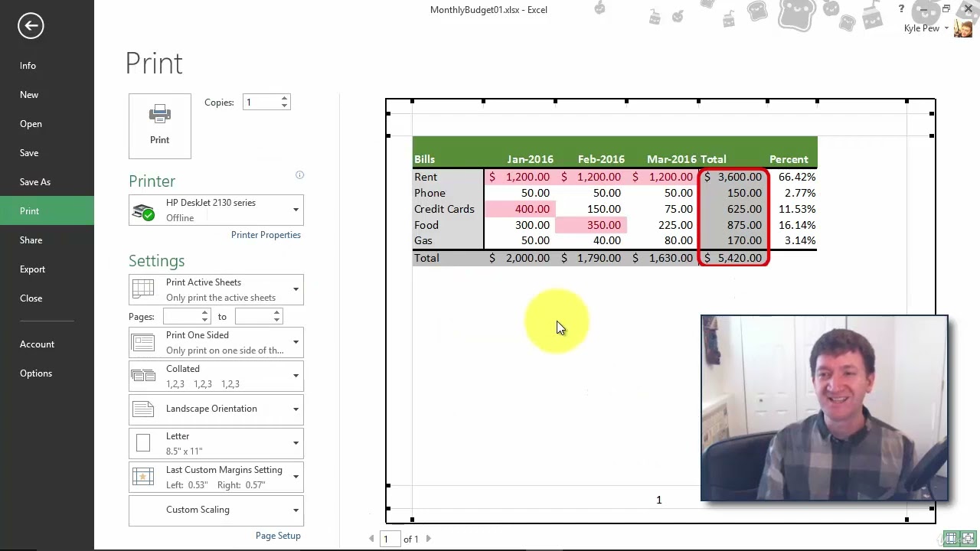
Task: Click the current page number box in preview
Action: (x=390, y=539)
